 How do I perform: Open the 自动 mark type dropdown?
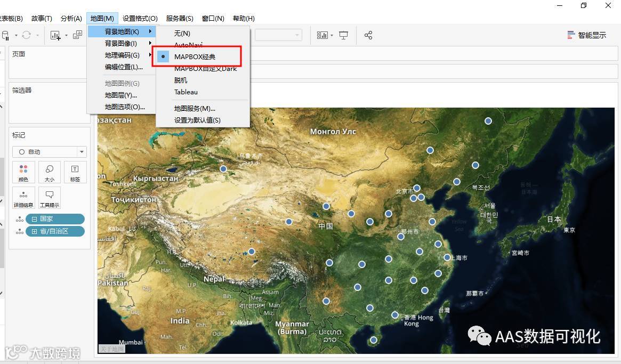[50, 152]
